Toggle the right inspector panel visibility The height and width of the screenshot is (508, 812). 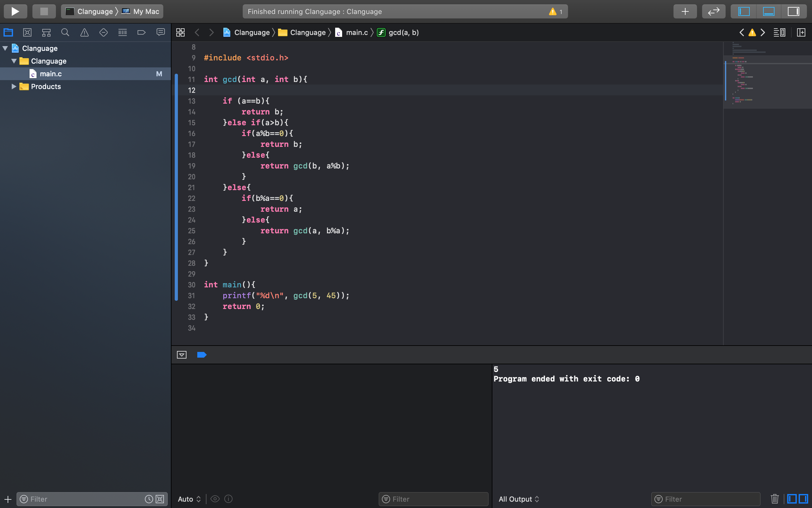click(793, 11)
